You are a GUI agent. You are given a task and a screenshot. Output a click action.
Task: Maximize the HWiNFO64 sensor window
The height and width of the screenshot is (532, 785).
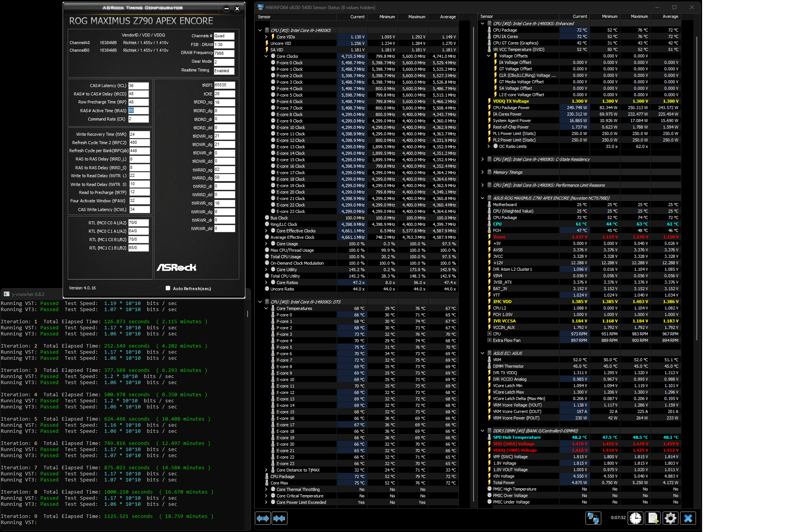[674, 7]
